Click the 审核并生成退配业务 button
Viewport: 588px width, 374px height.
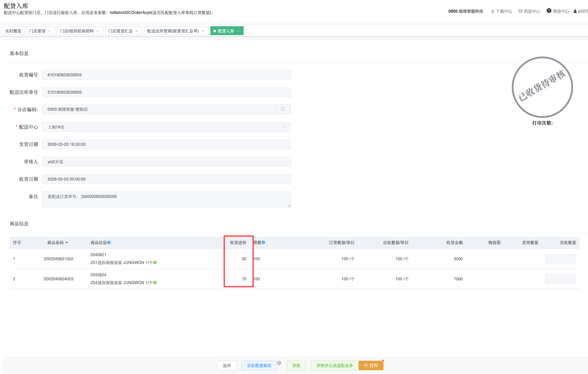click(335, 365)
